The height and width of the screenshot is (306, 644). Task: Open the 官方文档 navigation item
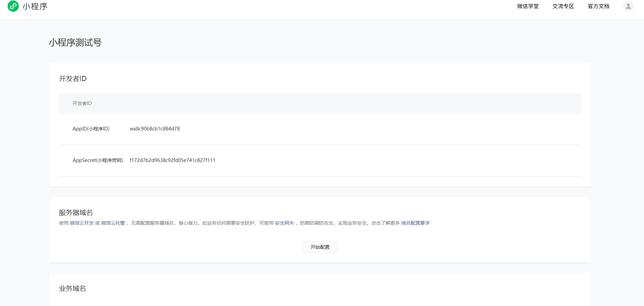[598, 6]
